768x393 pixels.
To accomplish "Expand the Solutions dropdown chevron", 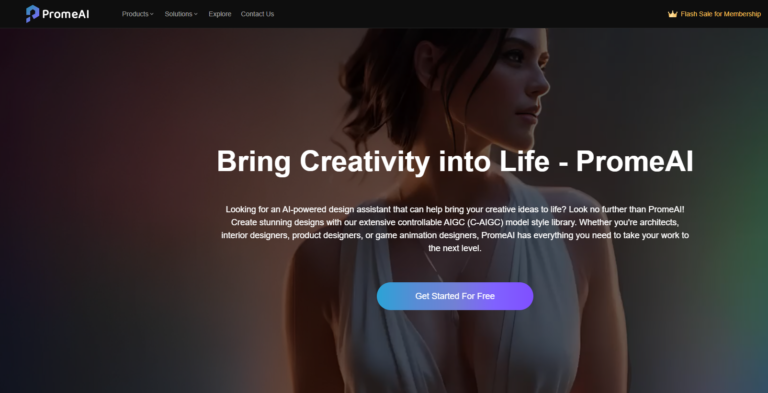I will tap(196, 14).
